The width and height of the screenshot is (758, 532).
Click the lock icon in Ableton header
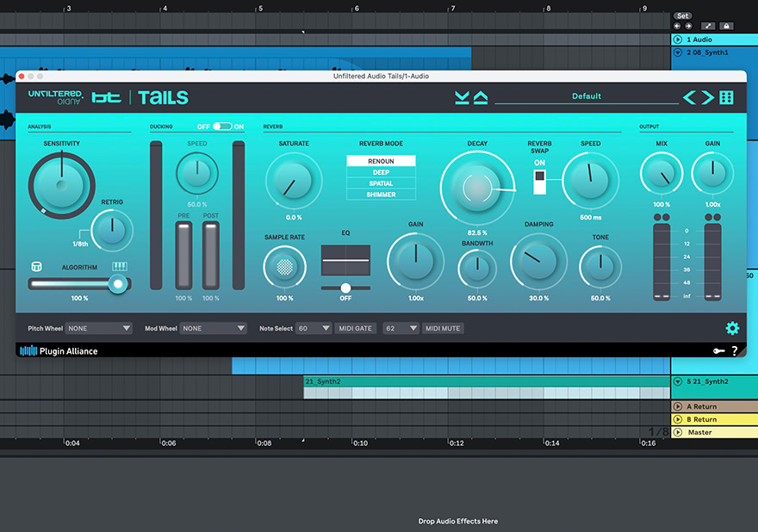726,26
